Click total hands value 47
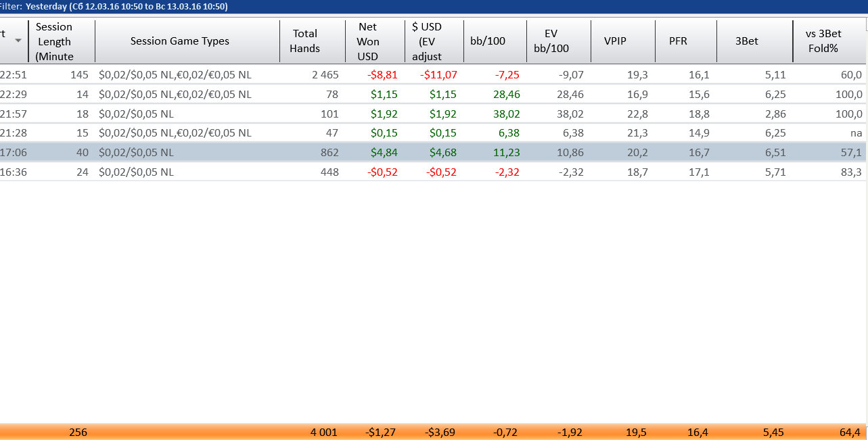Viewport: 868px width, 440px height. [x=332, y=133]
